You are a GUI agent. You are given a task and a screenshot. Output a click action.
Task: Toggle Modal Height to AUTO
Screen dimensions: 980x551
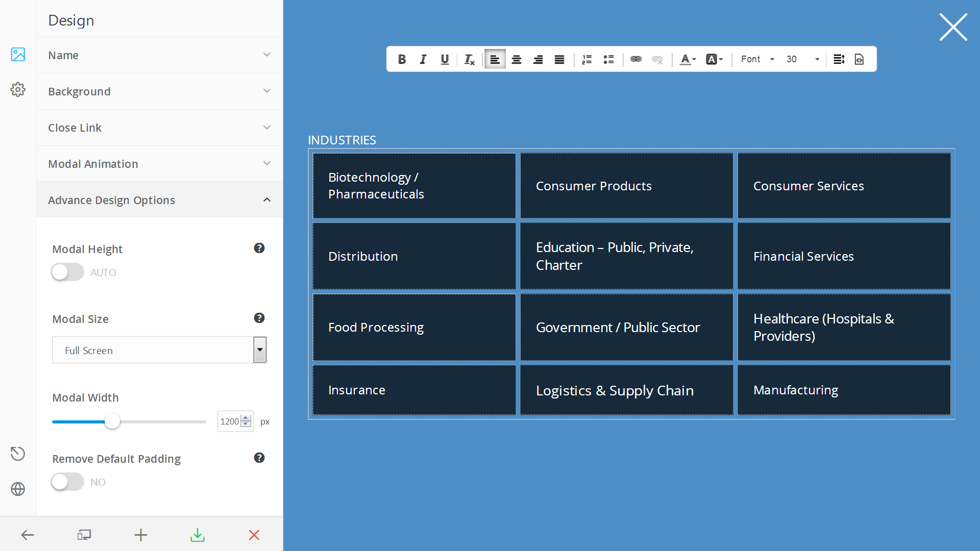coord(67,272)
